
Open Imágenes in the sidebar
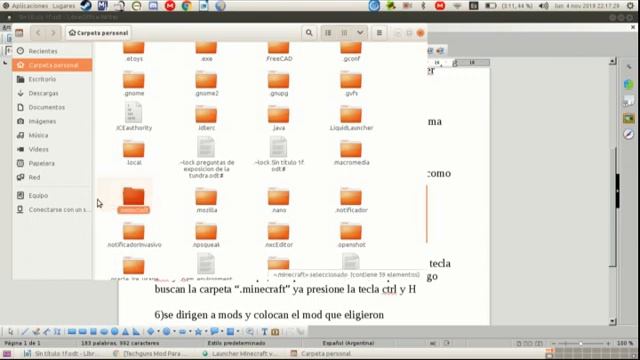pos(52,121)
